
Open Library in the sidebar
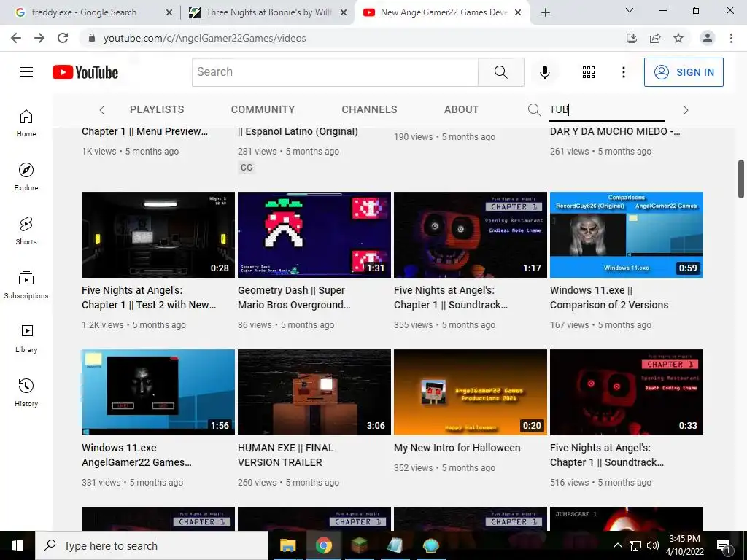(x=26, y=338)
